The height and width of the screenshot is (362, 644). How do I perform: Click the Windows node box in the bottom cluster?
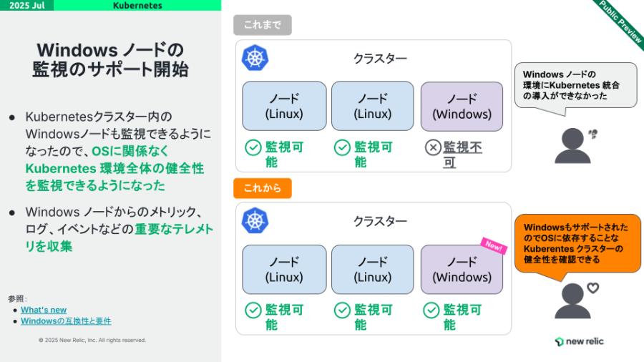pyautogui.click(x=462, y=270)
